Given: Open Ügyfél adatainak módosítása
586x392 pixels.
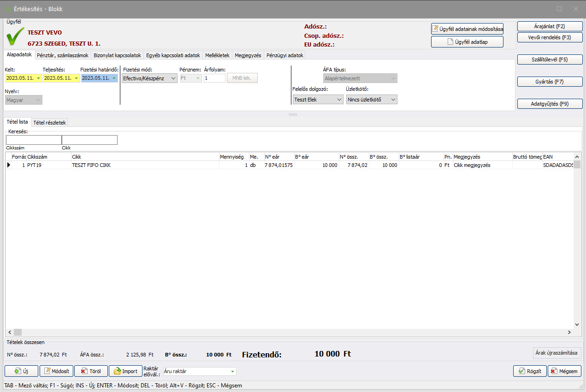Looking at the screenshot, I should point(467,29).
